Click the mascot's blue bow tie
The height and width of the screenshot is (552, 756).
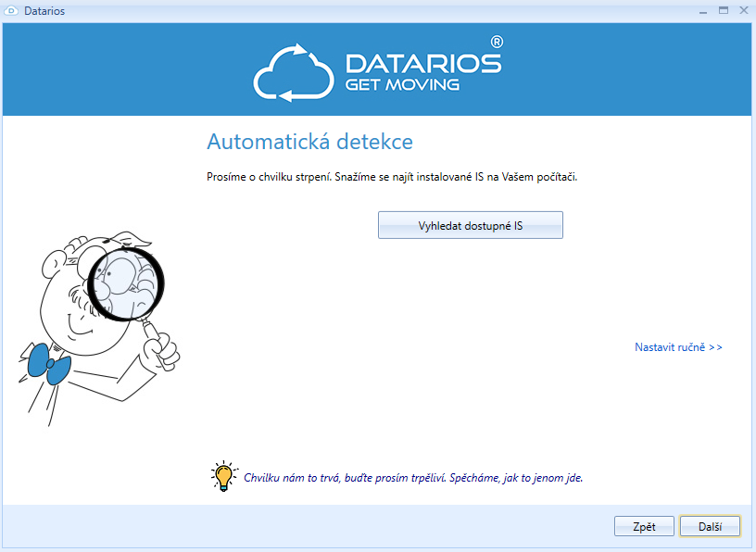(x=48, y=364)
